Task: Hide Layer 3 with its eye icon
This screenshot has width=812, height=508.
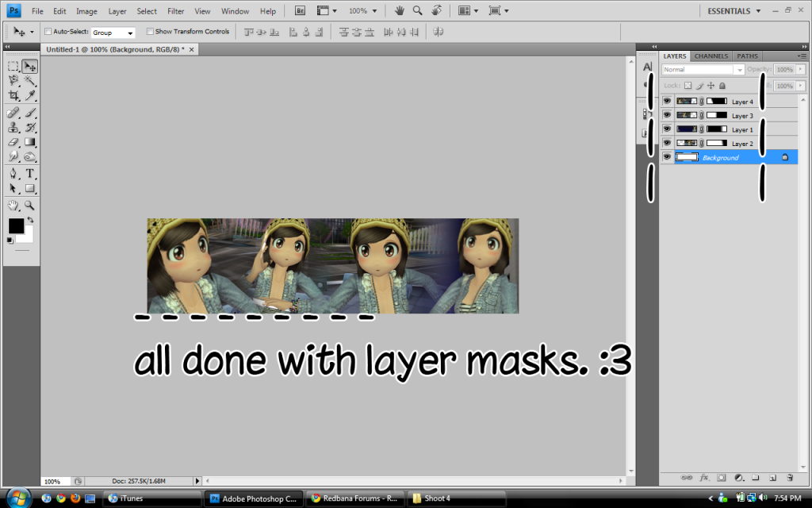Action: tap(667, 115)
